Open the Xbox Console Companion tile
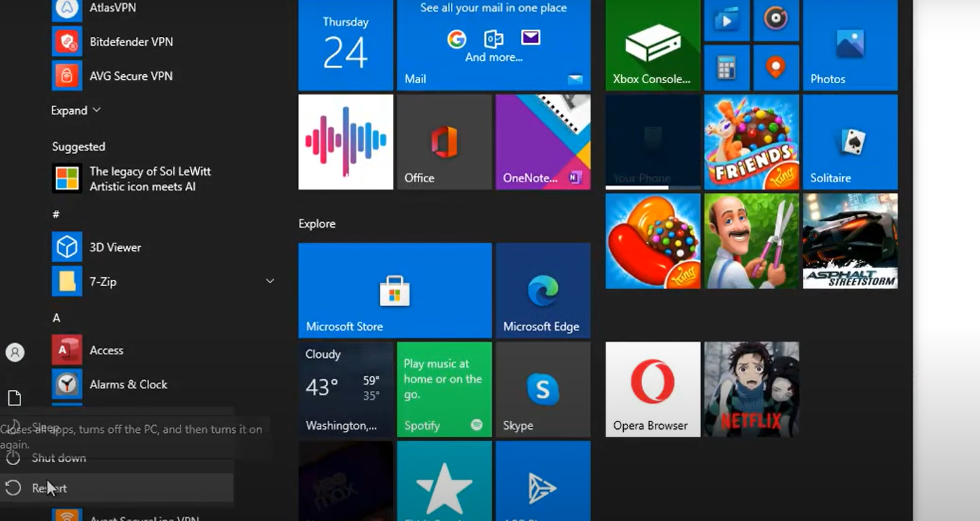Image resolution: width=980 pixels, height=521 pixels. [x=652, y=44]
